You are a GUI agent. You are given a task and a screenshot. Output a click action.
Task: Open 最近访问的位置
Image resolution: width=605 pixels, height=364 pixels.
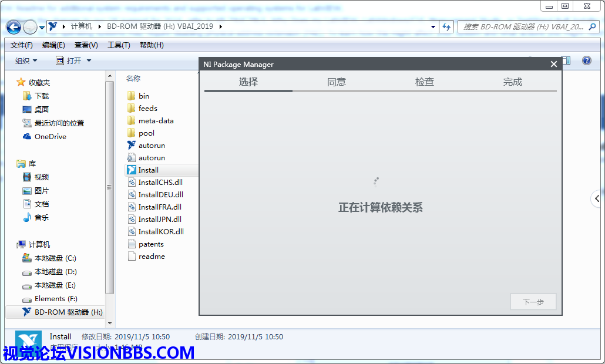[53, 123]
